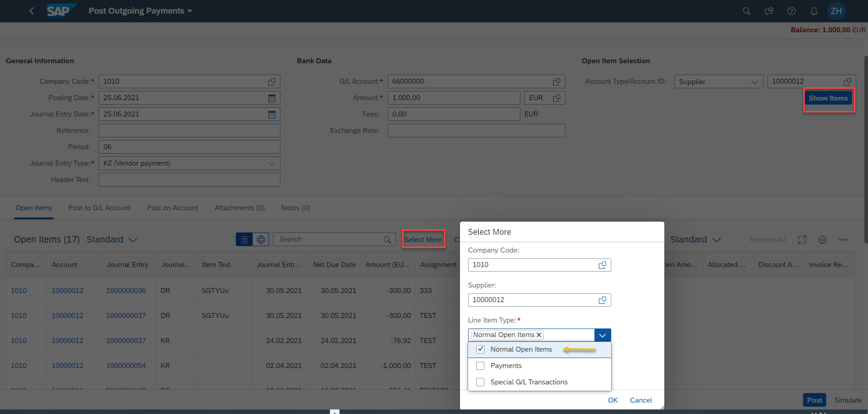Check the Payments checkbox

480,366
